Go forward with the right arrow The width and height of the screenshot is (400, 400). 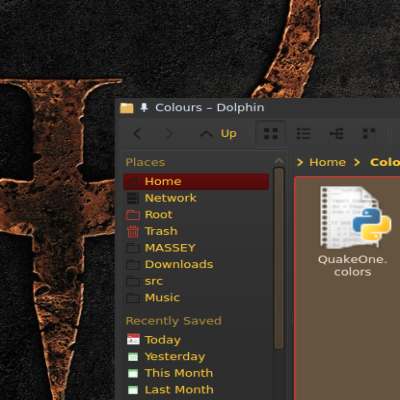[x=169, y=134]
